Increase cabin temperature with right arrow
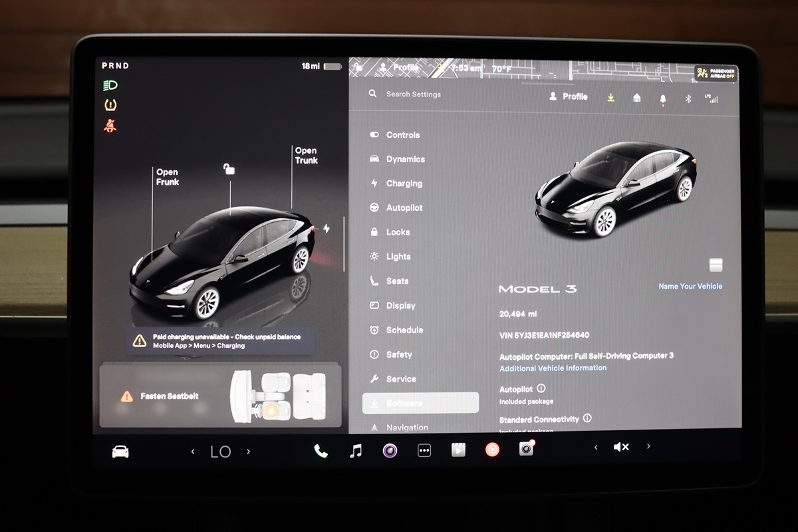798x532 pixels. coord(249,452)
